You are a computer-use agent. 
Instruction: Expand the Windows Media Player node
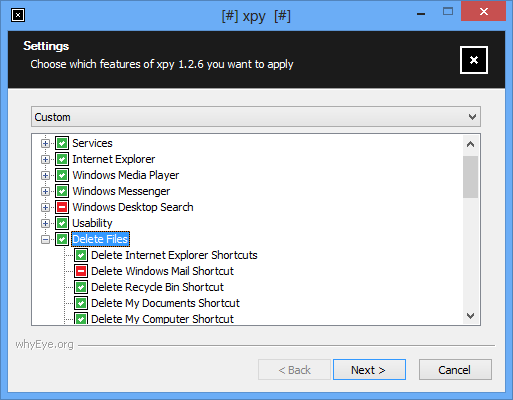coord(45,176)
